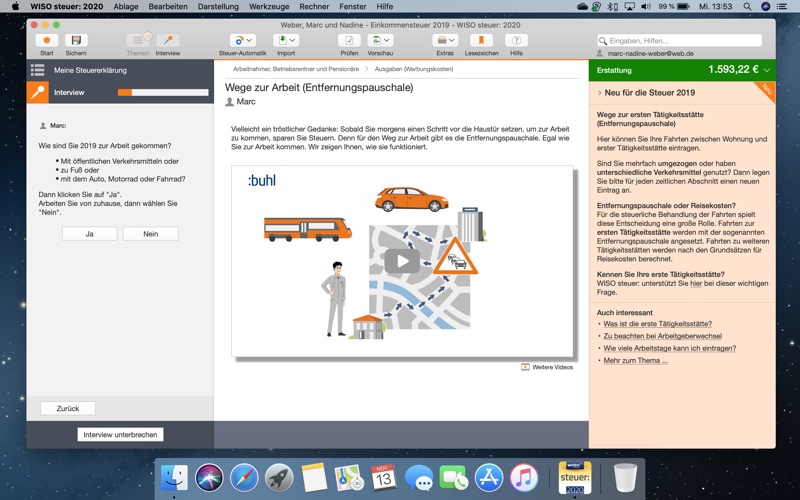
Task: Open the Rechner menu
Action: [x=314, y=7]
